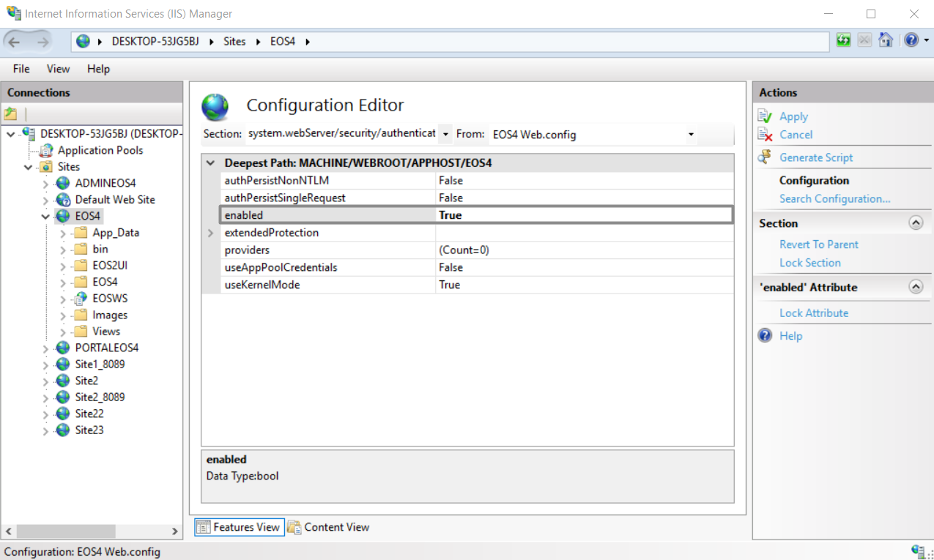934x560 pixels.
Task: Click the green Refresh page icon
Action: coord(843,40)
